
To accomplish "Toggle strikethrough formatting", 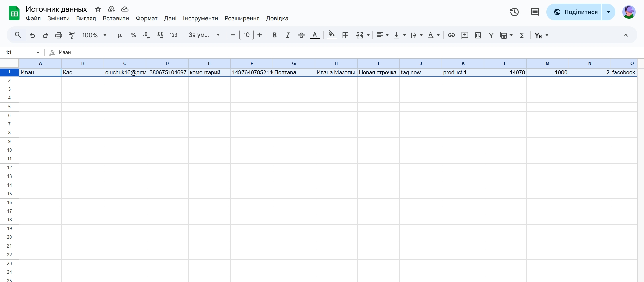I will [301, 35].
